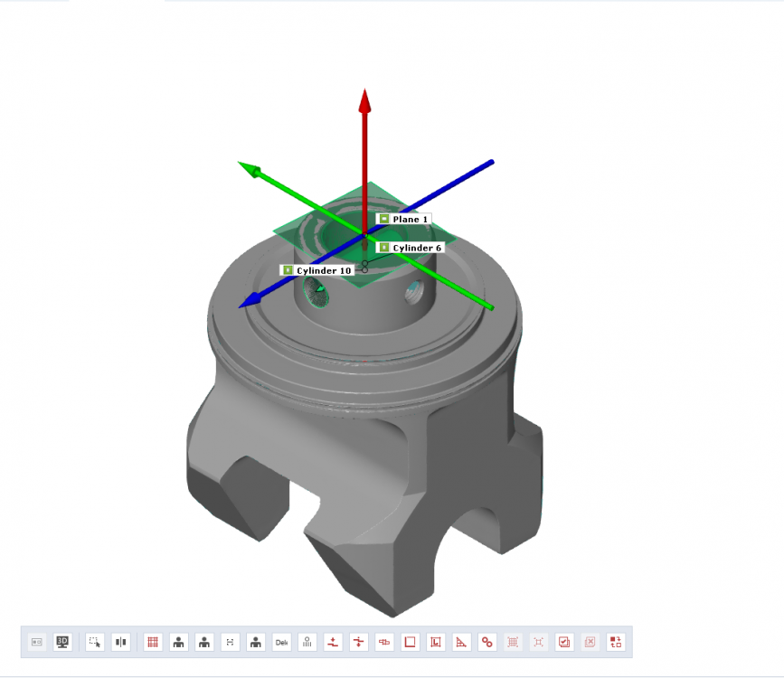Select the Cylinder 10 label

point(323,270)
